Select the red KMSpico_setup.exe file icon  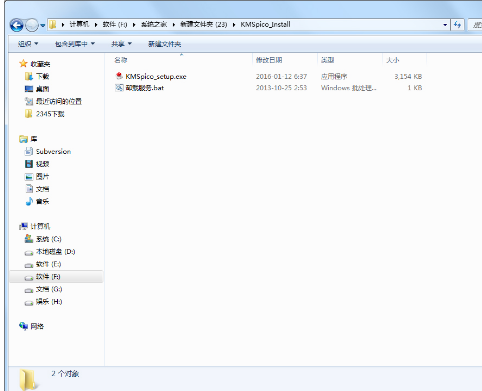point(119,76)
